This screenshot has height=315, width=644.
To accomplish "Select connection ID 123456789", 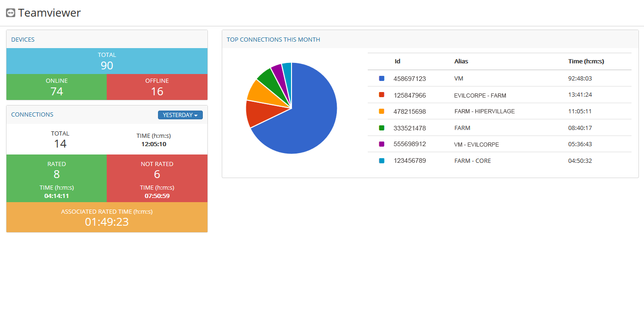I will 410,161.
